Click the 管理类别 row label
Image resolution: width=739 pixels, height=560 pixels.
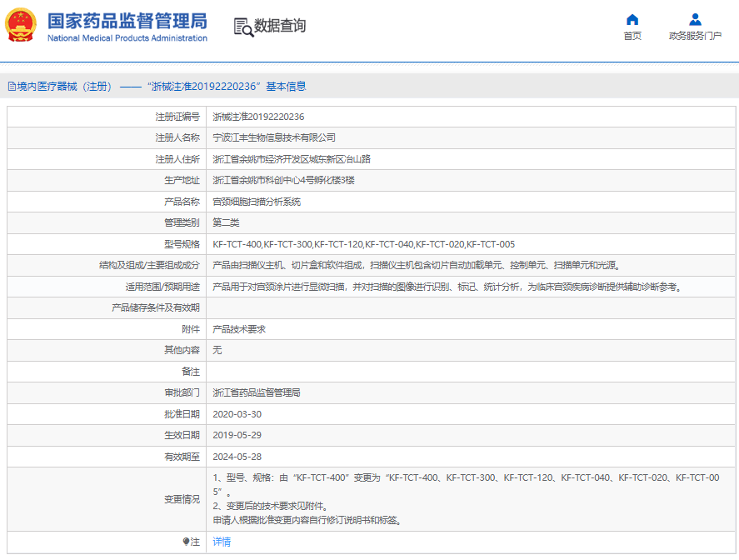182,222
